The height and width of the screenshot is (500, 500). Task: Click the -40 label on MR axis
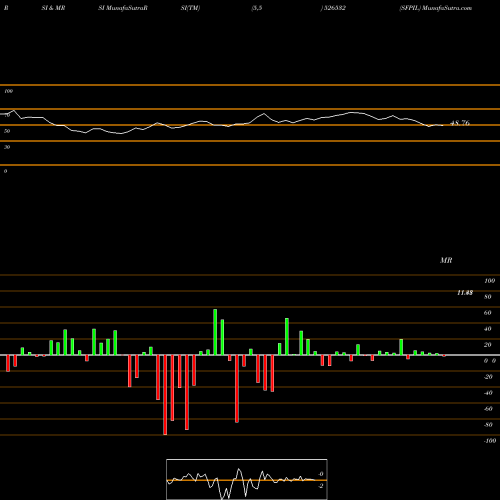[x=488, y=393]
